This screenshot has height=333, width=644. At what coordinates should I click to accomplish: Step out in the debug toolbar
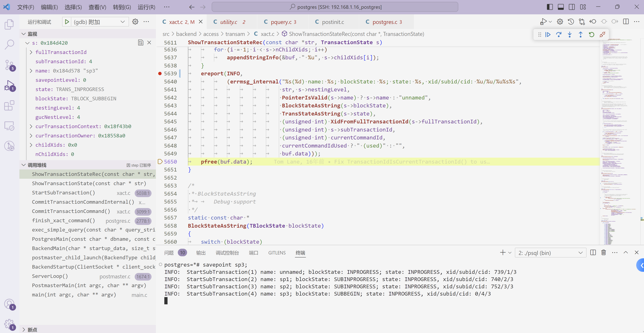[x=580, y=35]
